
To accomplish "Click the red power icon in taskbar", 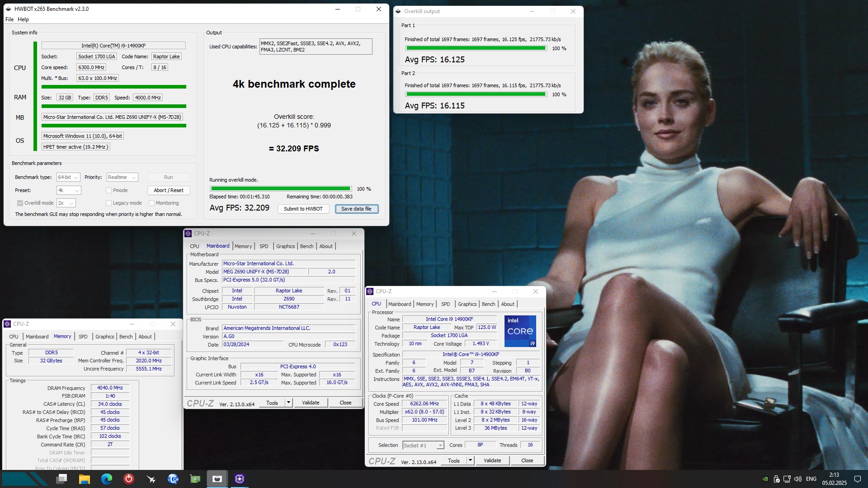I will [129, 479].
